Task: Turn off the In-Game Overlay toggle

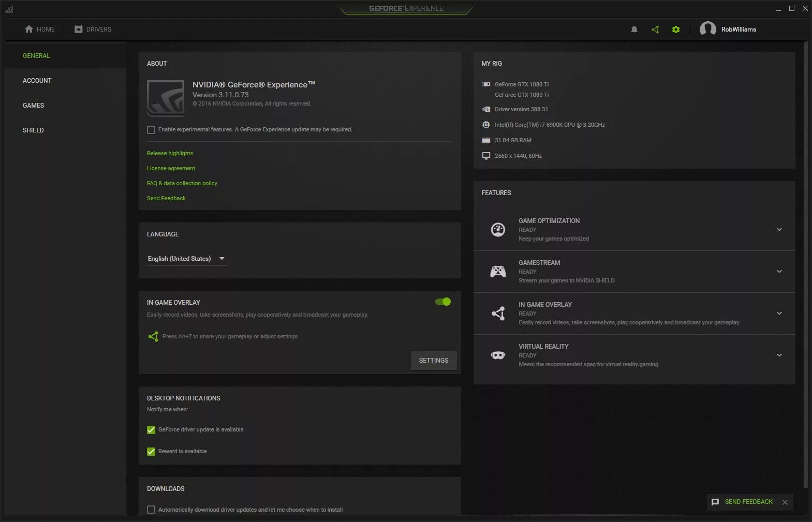Action: [443, 302]
